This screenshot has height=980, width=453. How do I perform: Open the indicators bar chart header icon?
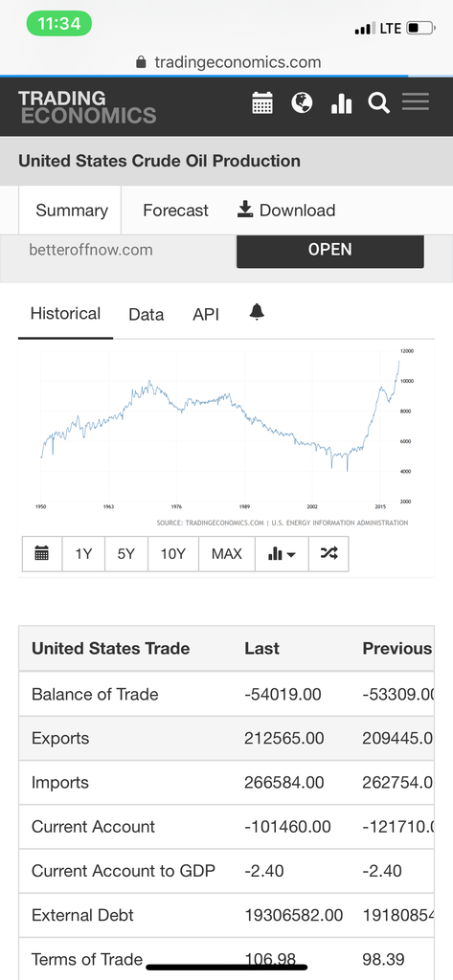341,103
